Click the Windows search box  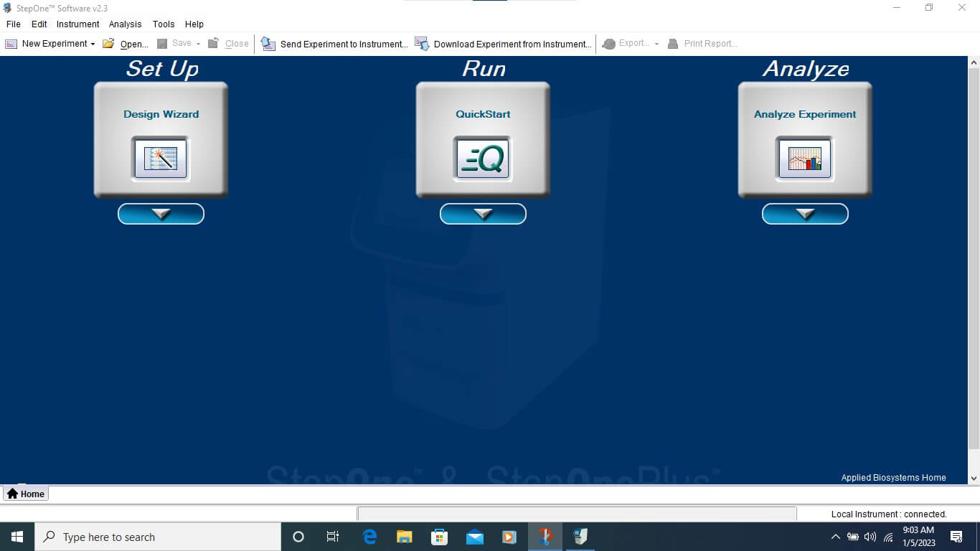(x=158, y=537)
